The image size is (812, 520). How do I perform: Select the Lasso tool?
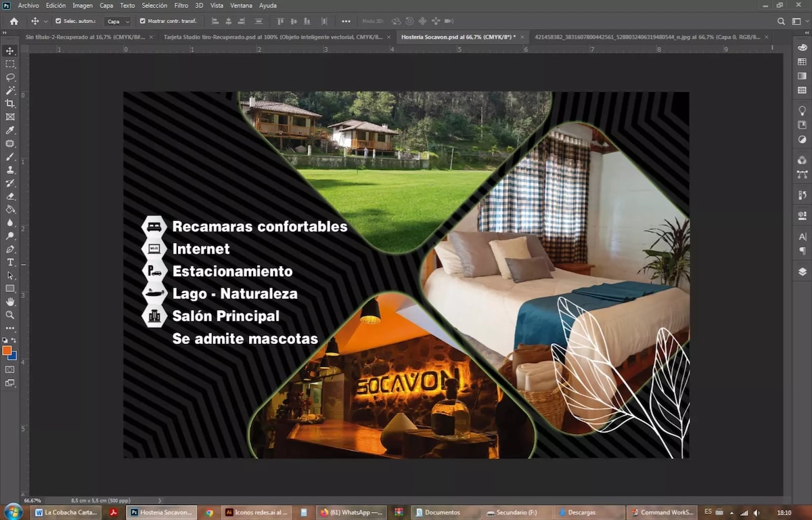tap(10, 77)
